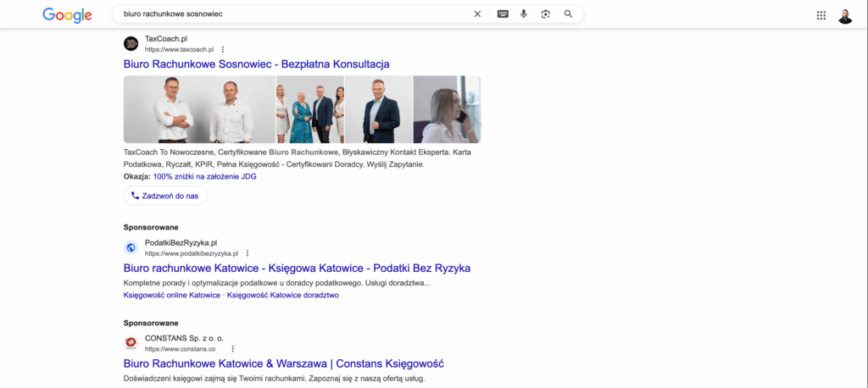Open the three-dot menu beside taxcoach.pl URL
Image resolution: width=868 pixels, height=388 pixels.
[x=223, y=50]
